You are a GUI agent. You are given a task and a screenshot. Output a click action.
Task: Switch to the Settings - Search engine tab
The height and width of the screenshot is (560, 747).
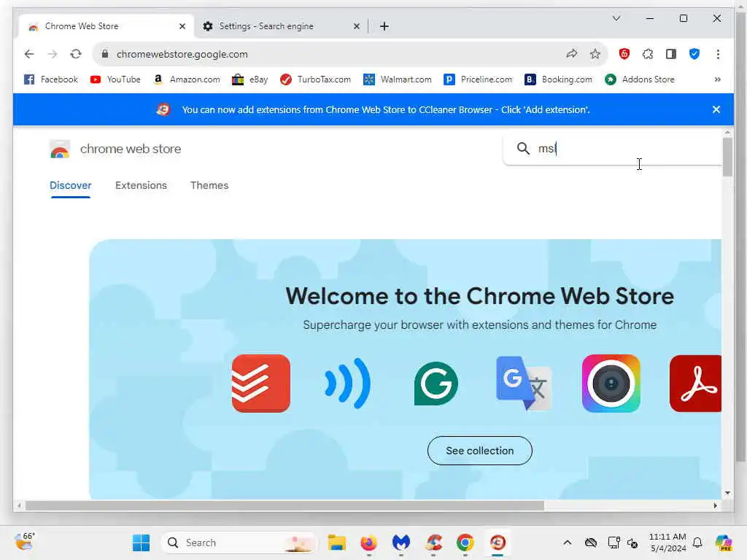tap(281, 26)
